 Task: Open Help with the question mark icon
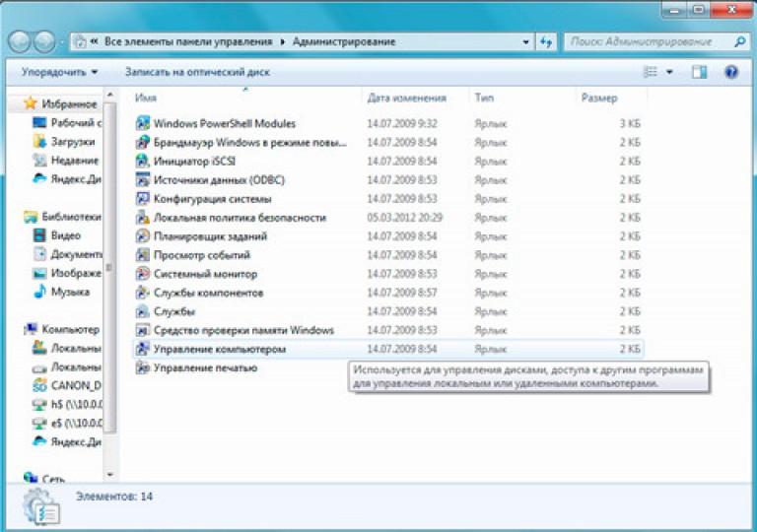[731, 72]
